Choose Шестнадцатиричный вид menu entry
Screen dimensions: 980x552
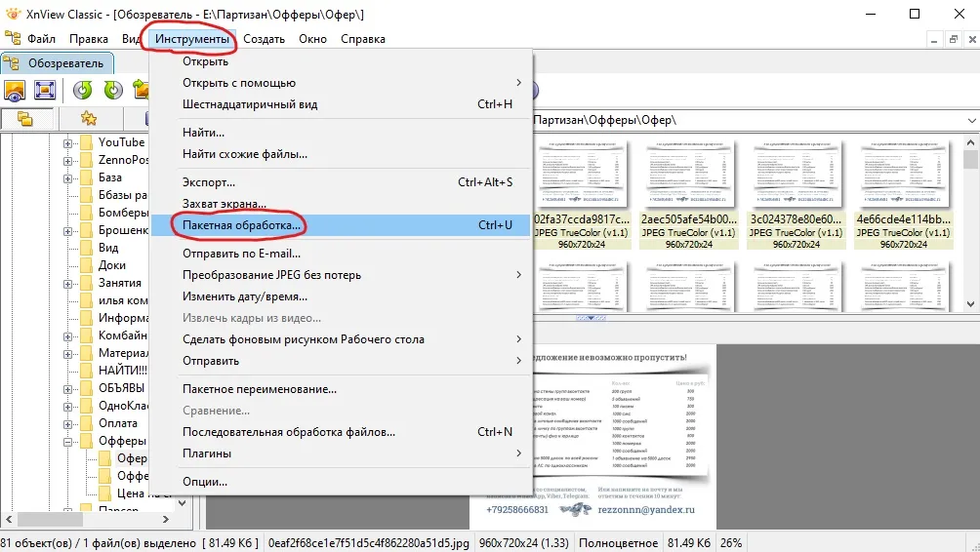pos(342,104)
